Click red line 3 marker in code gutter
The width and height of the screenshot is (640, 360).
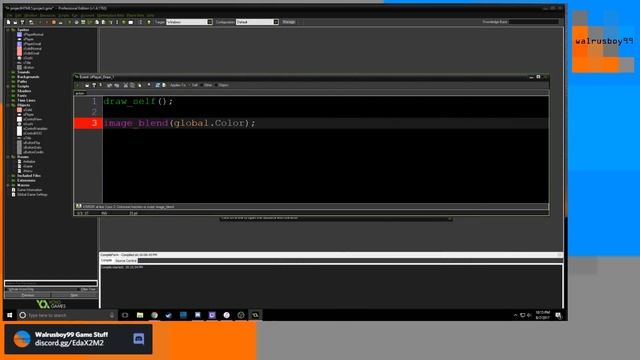88,123
